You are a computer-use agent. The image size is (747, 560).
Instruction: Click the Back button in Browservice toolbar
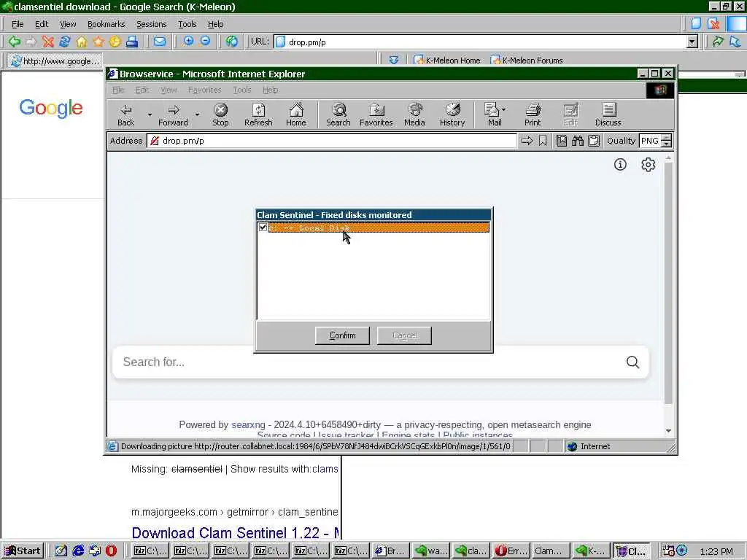[125, 114]
